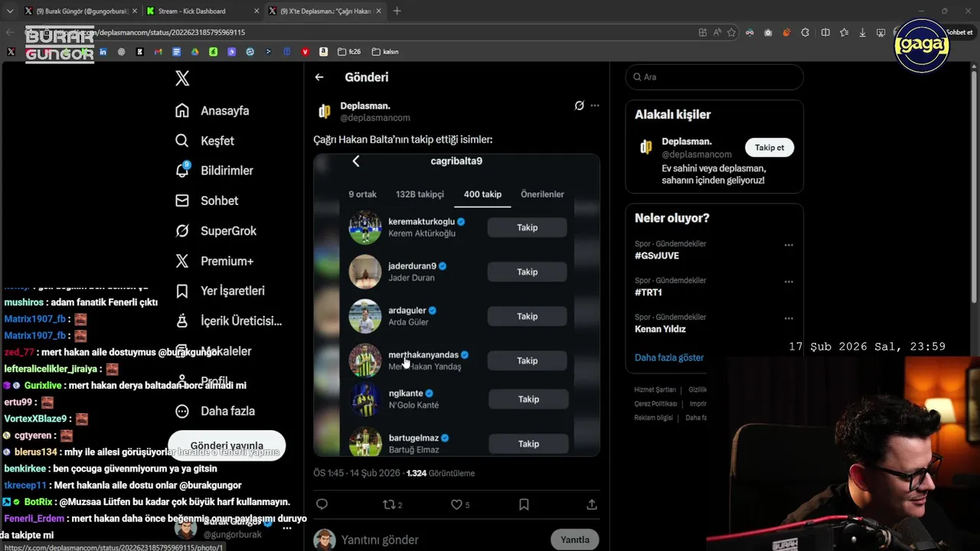
Task: Click the read aloud icon in address bar
Action: [x=717, y=32]
